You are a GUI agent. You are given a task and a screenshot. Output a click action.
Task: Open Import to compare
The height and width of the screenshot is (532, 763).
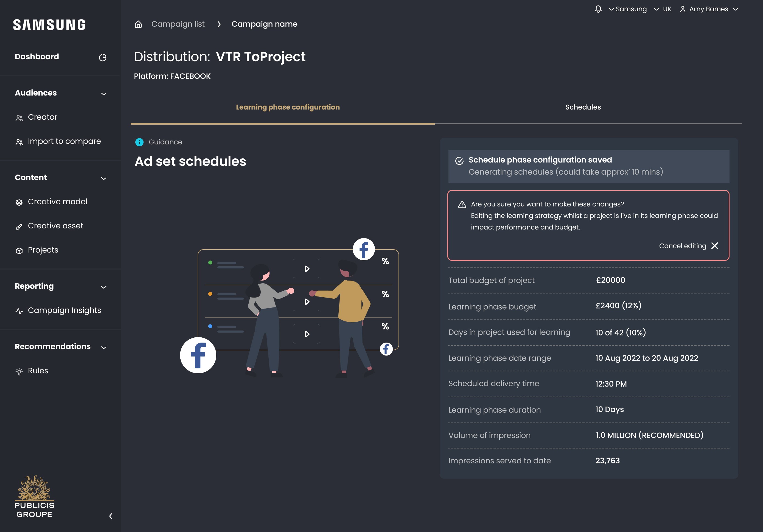pyautogui.click(x=64, y=141)
